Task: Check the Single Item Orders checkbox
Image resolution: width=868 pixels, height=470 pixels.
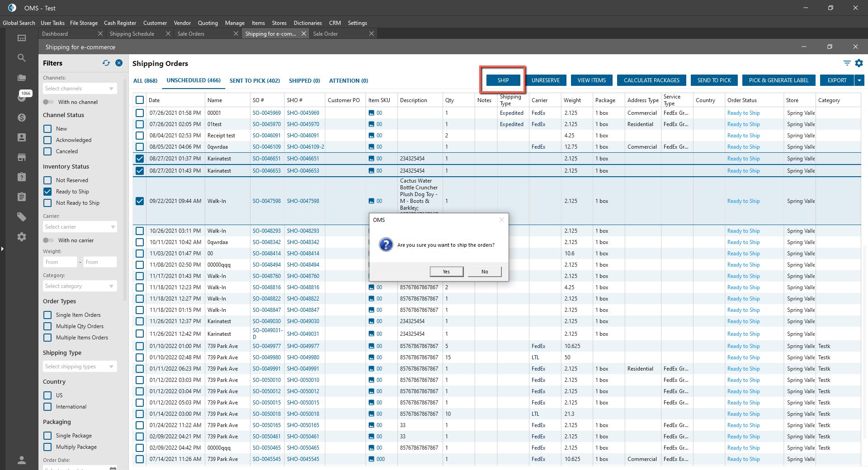Action: pyautogui.click(x=47, y=315)
